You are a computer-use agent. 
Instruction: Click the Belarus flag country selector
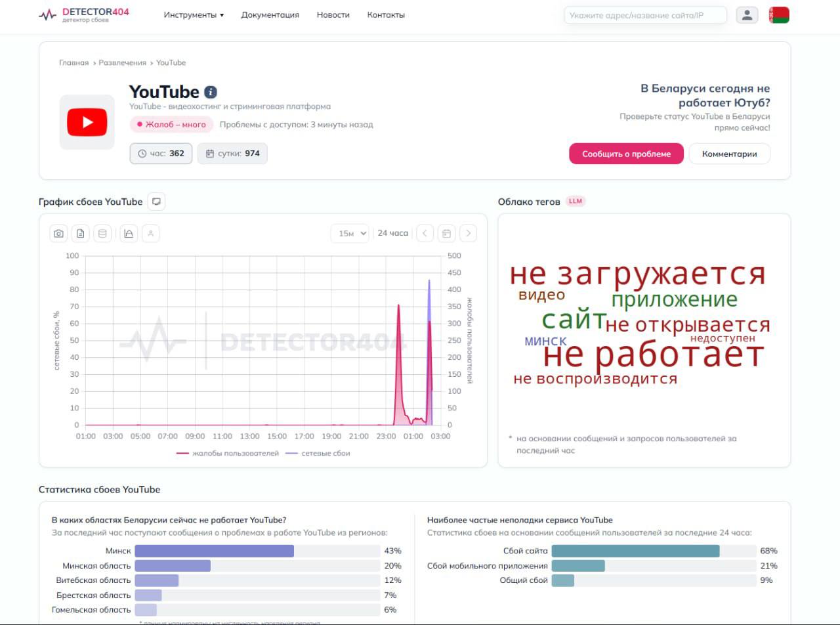click(779, 15)
